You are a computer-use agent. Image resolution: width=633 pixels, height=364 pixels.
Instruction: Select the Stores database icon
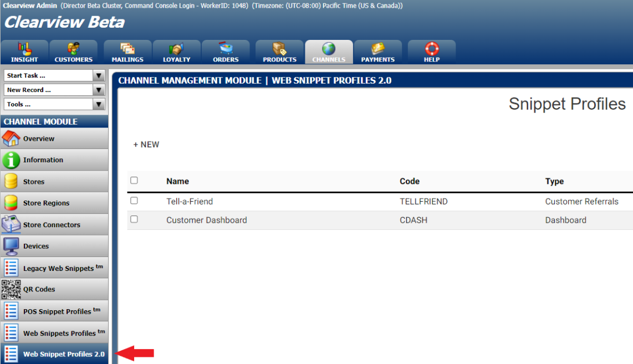click(11, 182)
